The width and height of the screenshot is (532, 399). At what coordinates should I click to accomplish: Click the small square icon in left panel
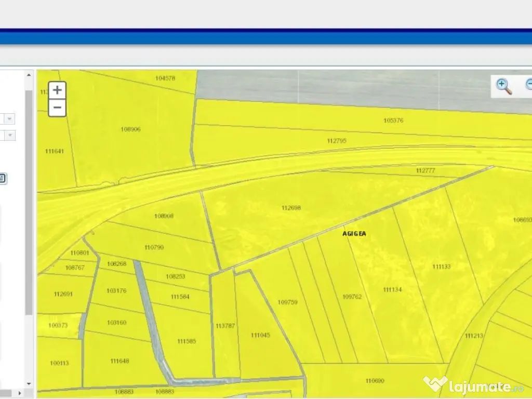coord(2,178)
